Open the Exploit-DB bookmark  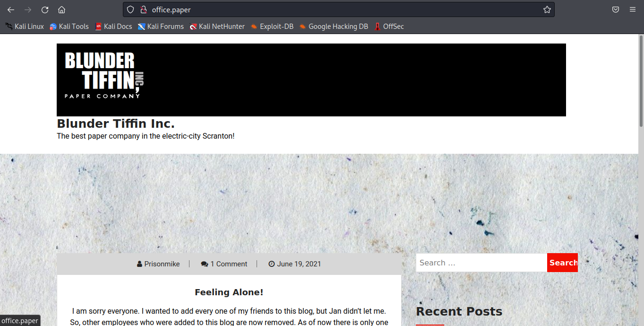272,26
